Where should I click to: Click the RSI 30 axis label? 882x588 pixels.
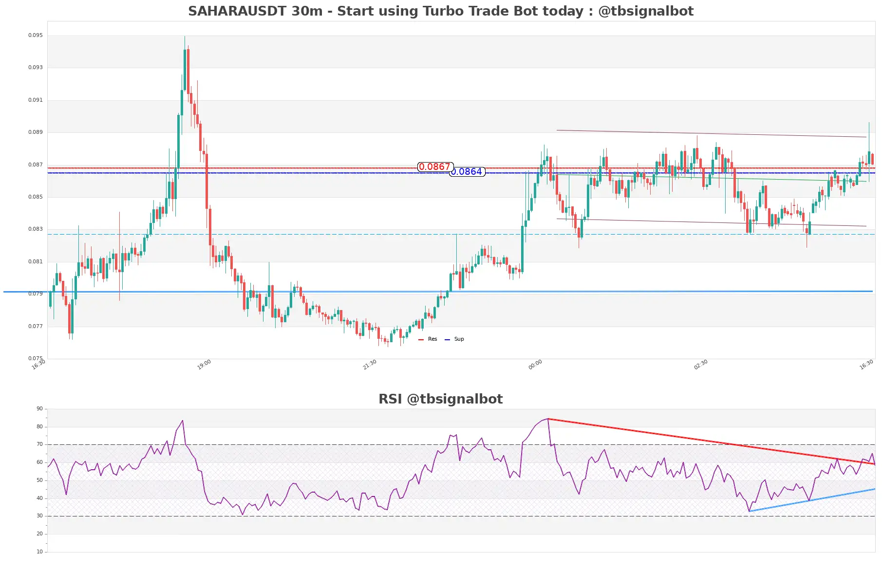pyautogui.click(x=40, y=516)
